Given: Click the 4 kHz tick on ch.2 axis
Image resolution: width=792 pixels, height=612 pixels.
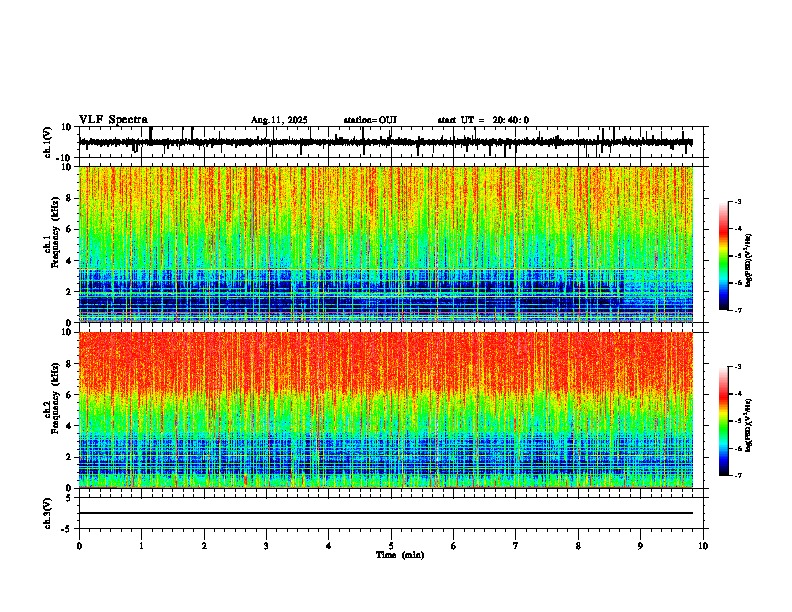Looking at the screenshot, I should pos(69,426).
